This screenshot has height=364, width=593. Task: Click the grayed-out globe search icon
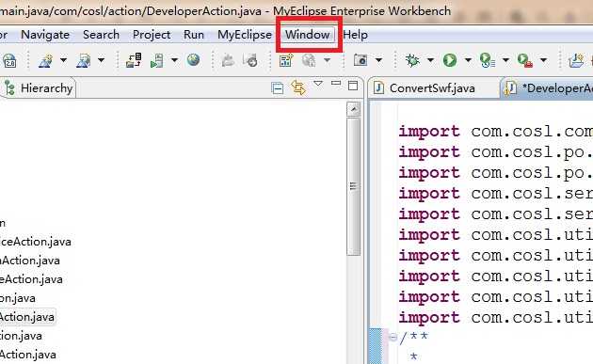tap(309, 60)
